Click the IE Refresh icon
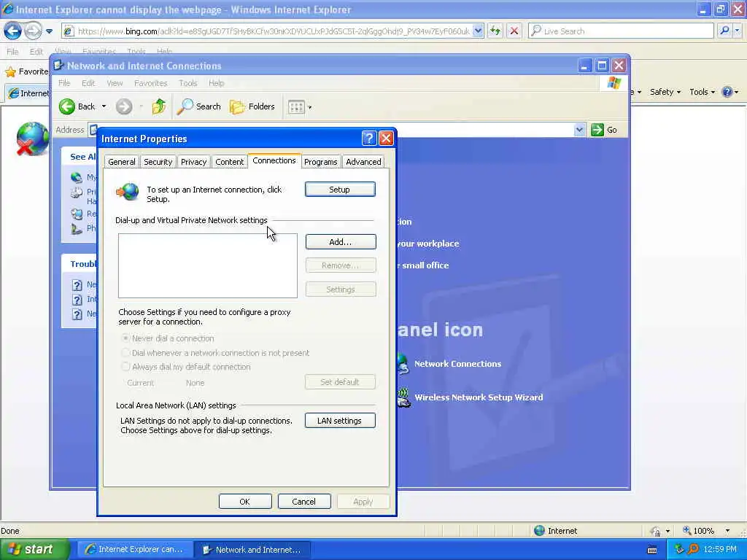The height and width of the screenshot is (560, 747). tap(495, 31)
